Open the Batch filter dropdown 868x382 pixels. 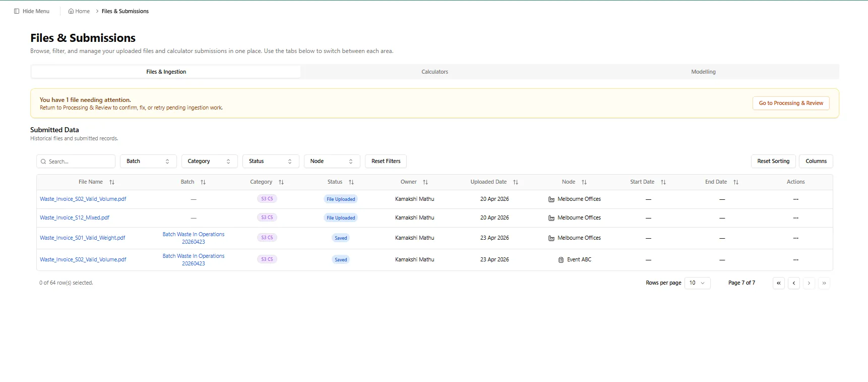point(148,161)
